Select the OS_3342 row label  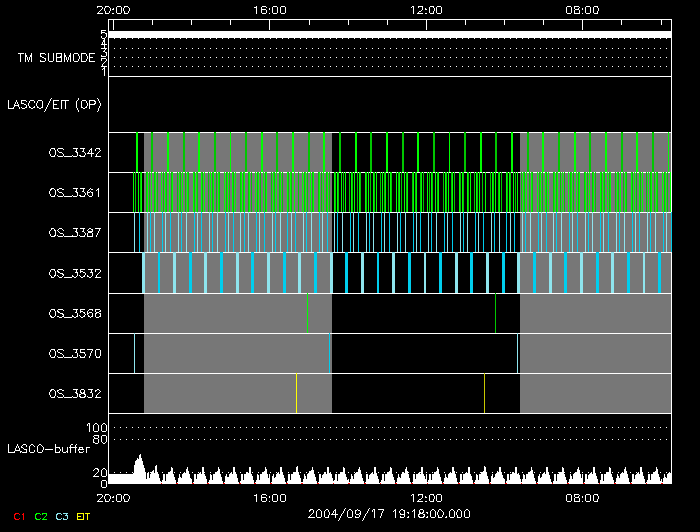tap(73, 153)
